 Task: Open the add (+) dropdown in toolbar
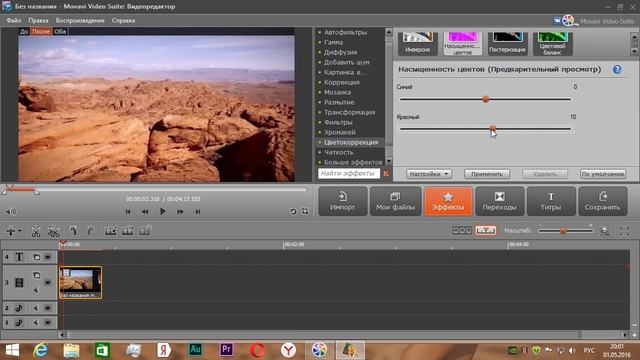coord(13,231)
